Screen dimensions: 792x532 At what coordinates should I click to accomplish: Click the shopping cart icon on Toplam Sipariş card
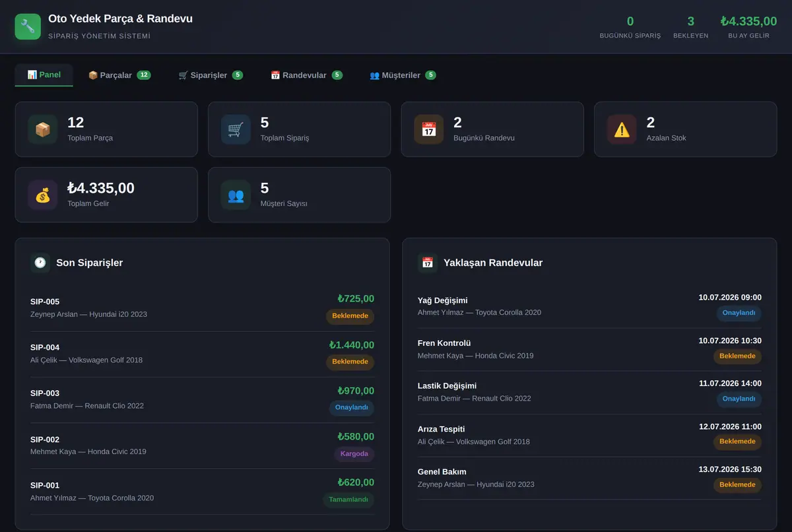point(236,129)
